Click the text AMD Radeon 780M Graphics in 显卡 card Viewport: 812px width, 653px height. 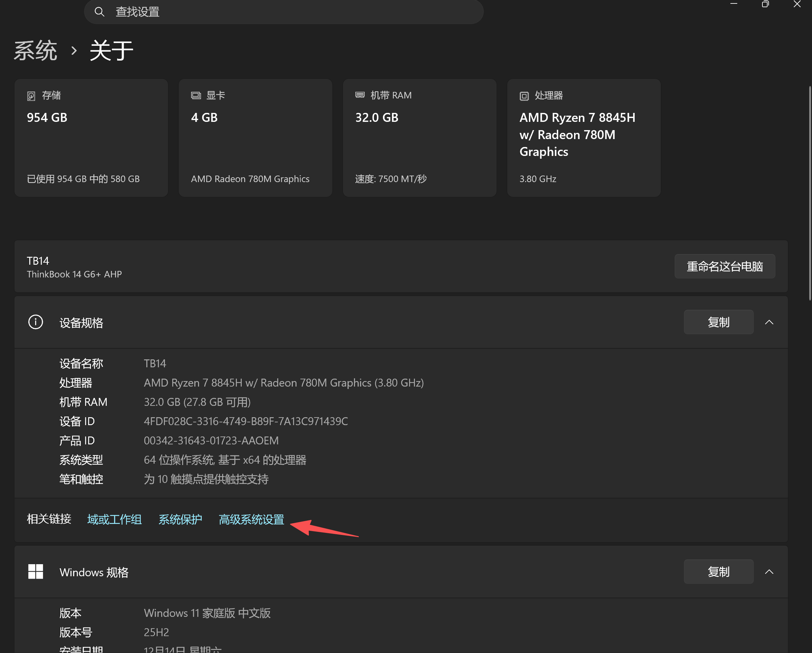(x=250, y=179)
